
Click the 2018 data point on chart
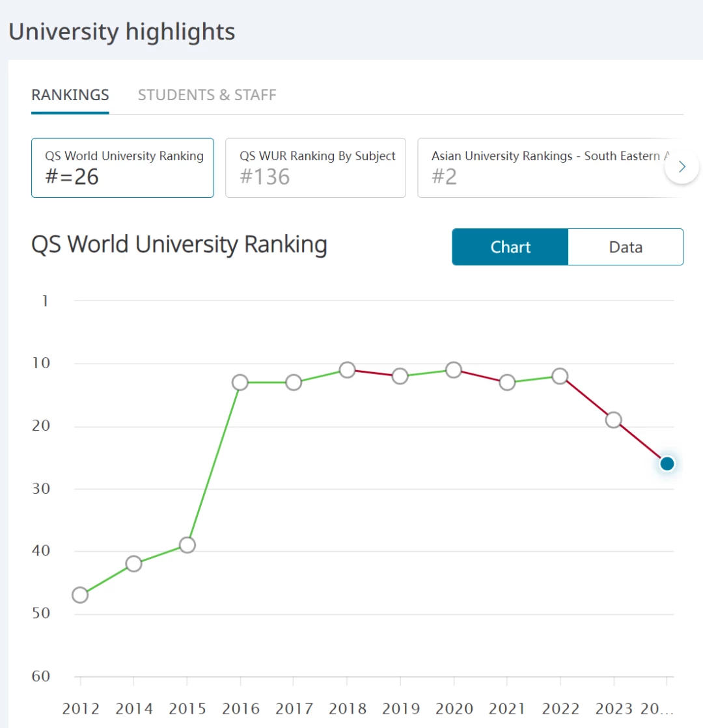pyautogui.click(x=347, y=370)
